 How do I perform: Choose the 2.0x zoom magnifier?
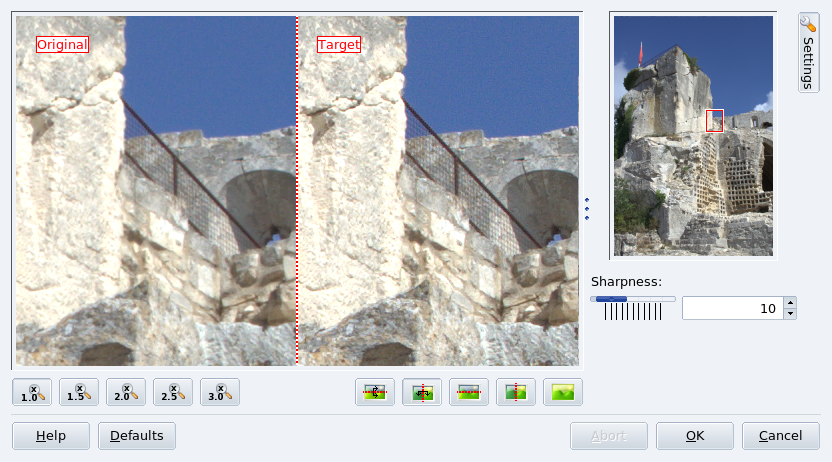(x=126, y=392)
